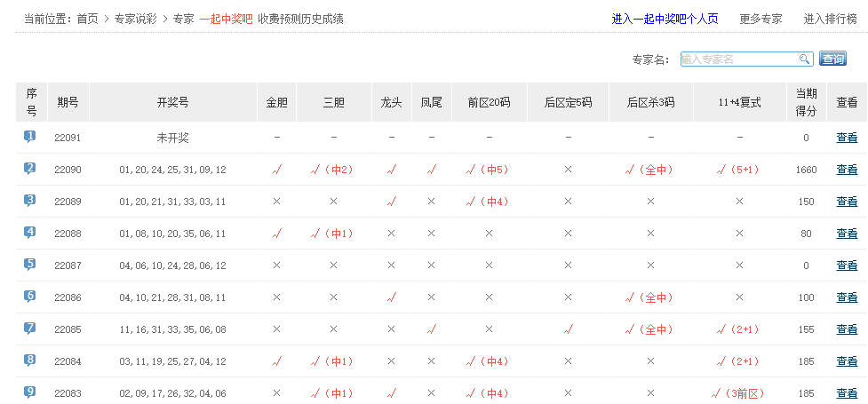This screenshot has width=868, height=404.
Task: Click the row 1 number badge icon
Action: point(30,137)
